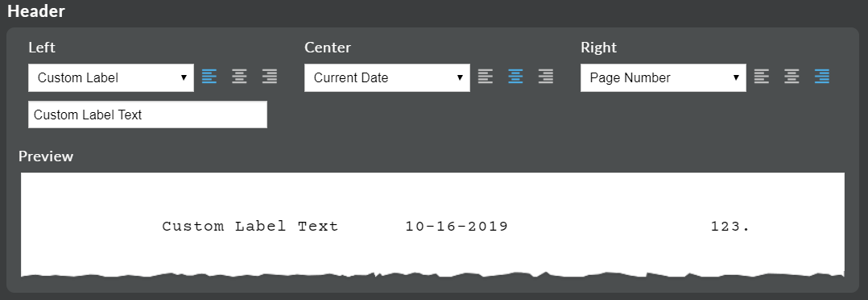Click the Right column label
Screen dimensions: 868x300
point(598,48)
